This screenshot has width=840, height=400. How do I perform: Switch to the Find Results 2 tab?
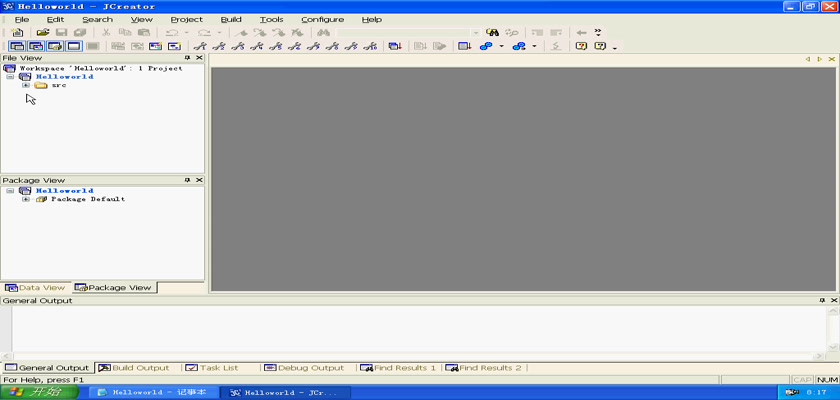click(483, 368)
